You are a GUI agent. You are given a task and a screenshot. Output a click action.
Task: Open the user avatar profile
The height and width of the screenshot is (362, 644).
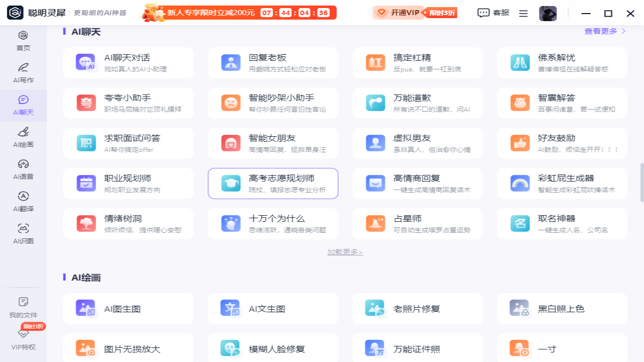coord(548,14)
